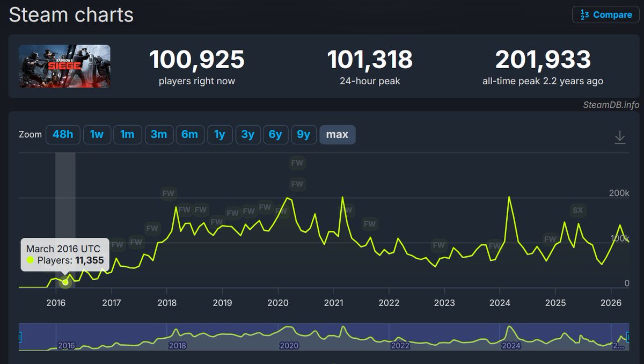Click the "Steam charts" heading

(71, 14)
